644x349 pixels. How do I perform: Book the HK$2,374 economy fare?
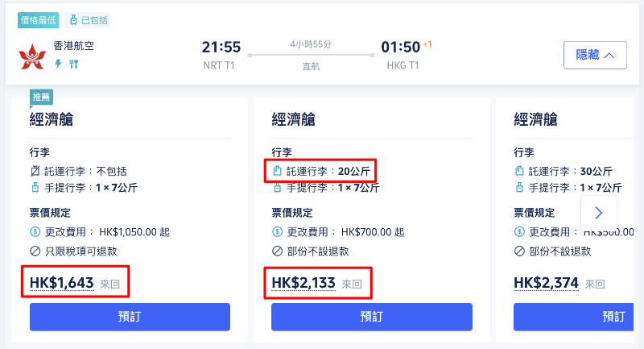tap(573, 317)
